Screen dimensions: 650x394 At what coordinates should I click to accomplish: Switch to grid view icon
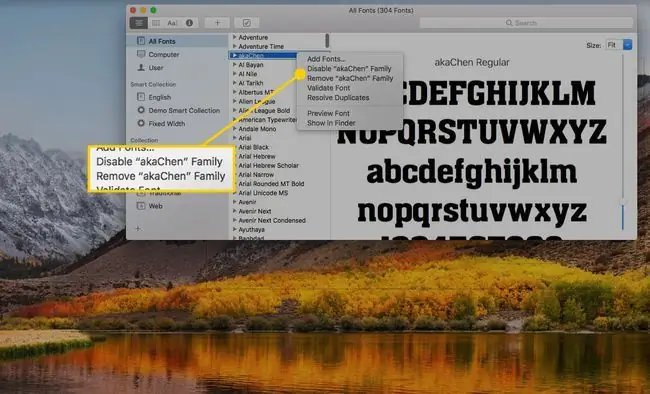point(156,23)
